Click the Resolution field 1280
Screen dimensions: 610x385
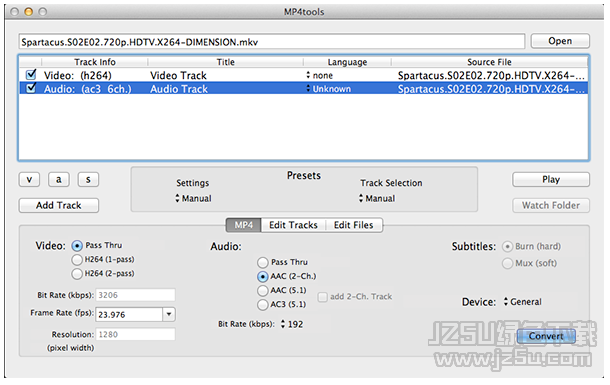[x=135, y=334]
